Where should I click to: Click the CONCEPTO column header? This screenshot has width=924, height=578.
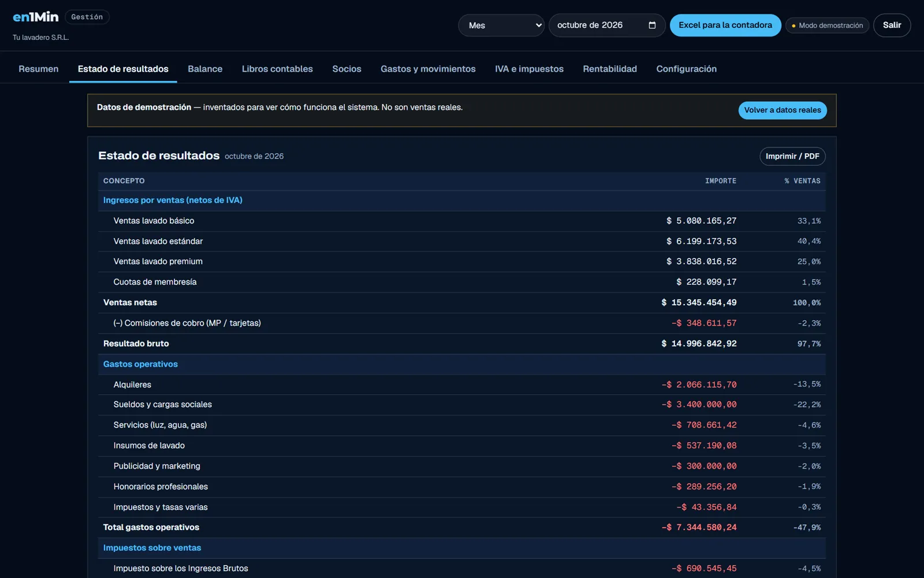124,181
